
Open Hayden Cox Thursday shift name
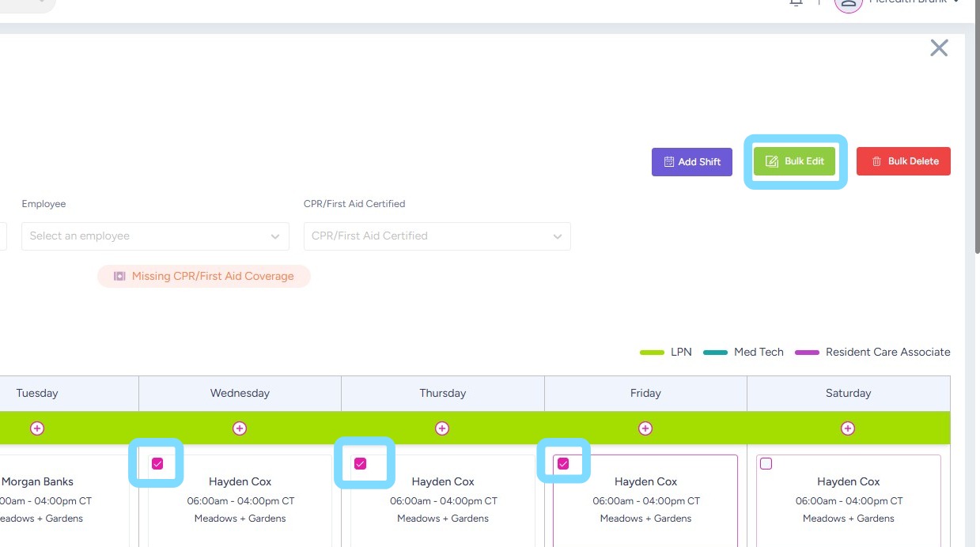click(442, 481)
